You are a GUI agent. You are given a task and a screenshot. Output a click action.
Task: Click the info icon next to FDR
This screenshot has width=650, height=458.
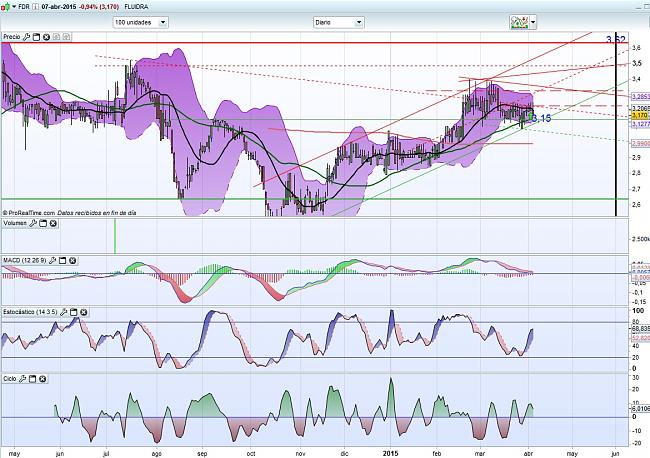[36, 7]
